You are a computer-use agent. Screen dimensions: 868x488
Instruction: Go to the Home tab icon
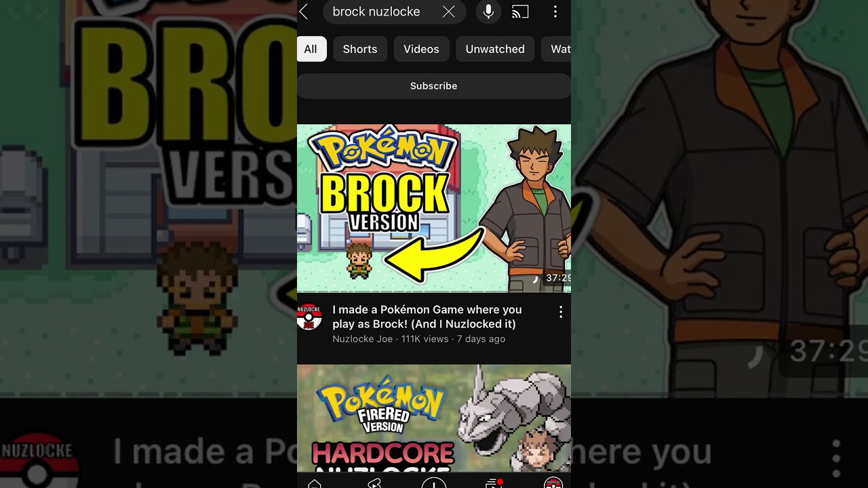314,483
